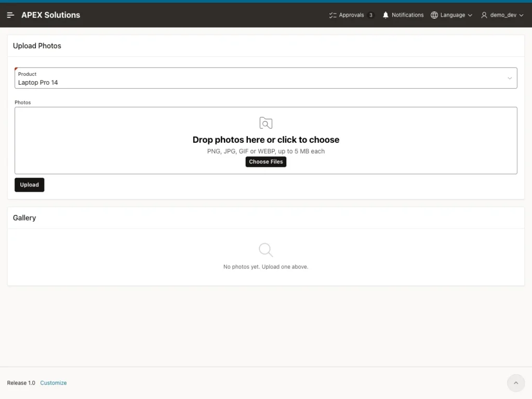
Task: Click the Choose Files button
Action: [x=266, y=162]
